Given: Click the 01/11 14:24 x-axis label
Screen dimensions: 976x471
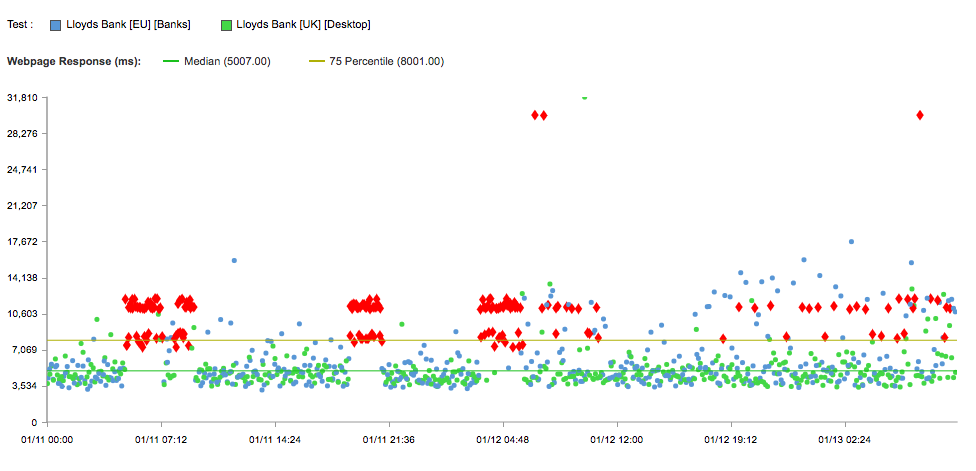Looking at the screenshot, I should point(275,439).
